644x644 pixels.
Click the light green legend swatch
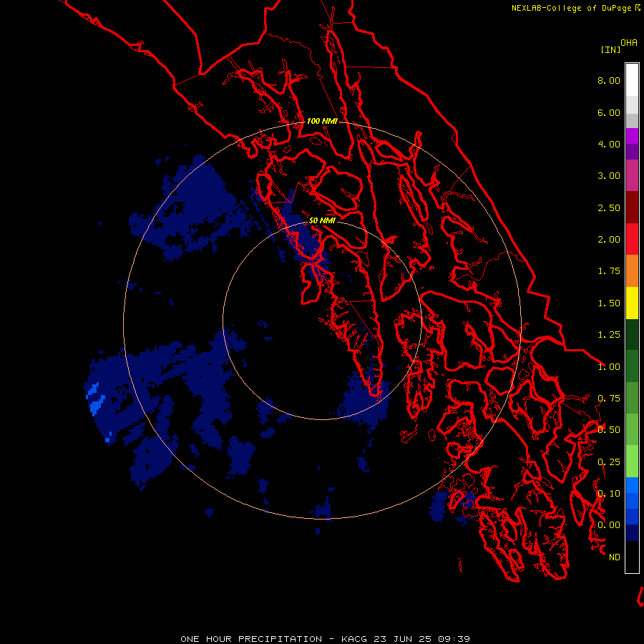pyautogui.click(x=632, y=462)
